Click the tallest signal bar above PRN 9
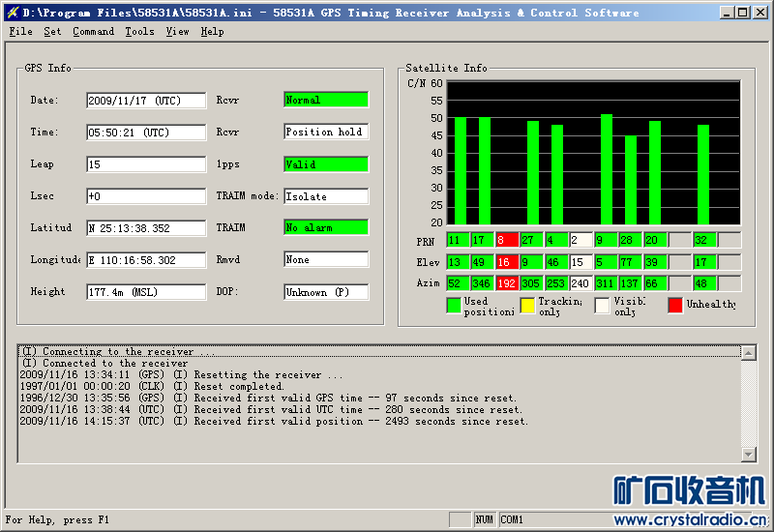 click(x=607, y=169)
